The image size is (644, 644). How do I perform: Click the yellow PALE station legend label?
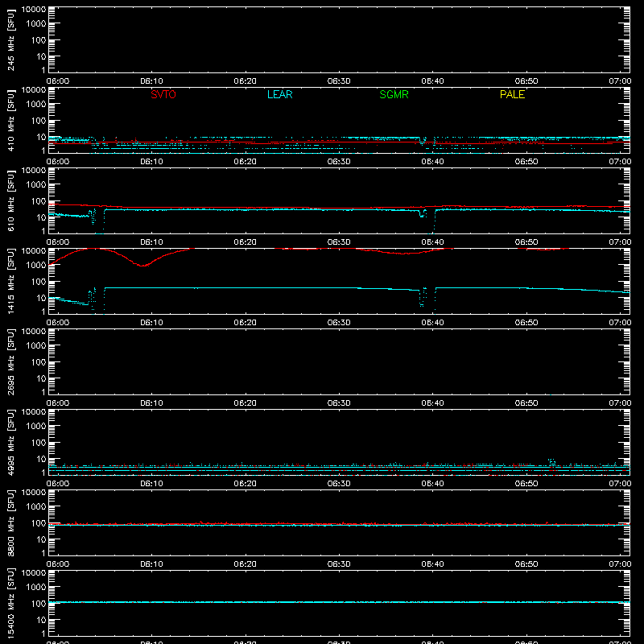(512, 94)
